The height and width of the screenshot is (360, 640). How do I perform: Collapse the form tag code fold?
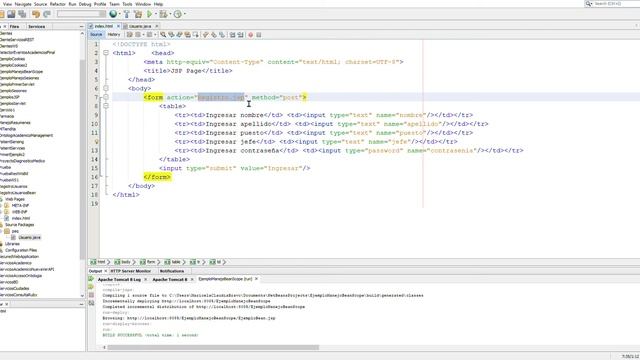tap(106, 97)
